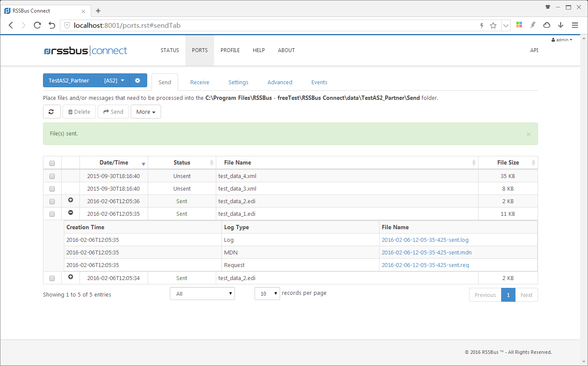Switch to the Events tab

[319, 82]
